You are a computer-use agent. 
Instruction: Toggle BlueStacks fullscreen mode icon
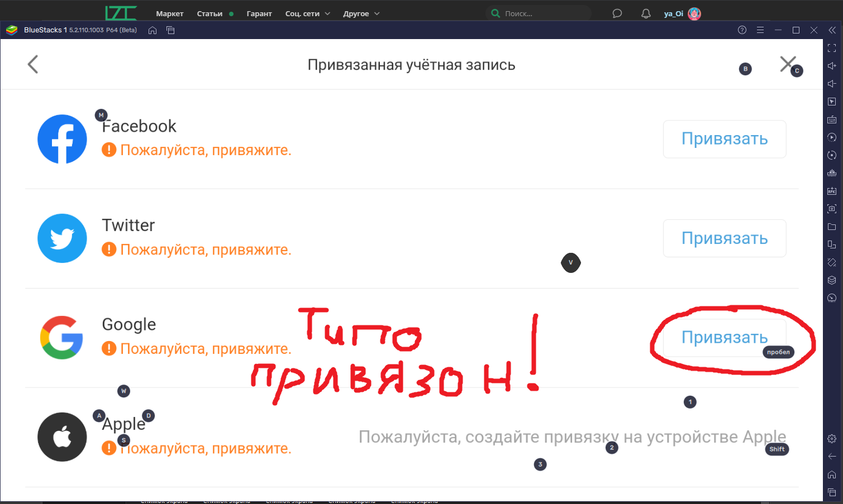[832, 48]
